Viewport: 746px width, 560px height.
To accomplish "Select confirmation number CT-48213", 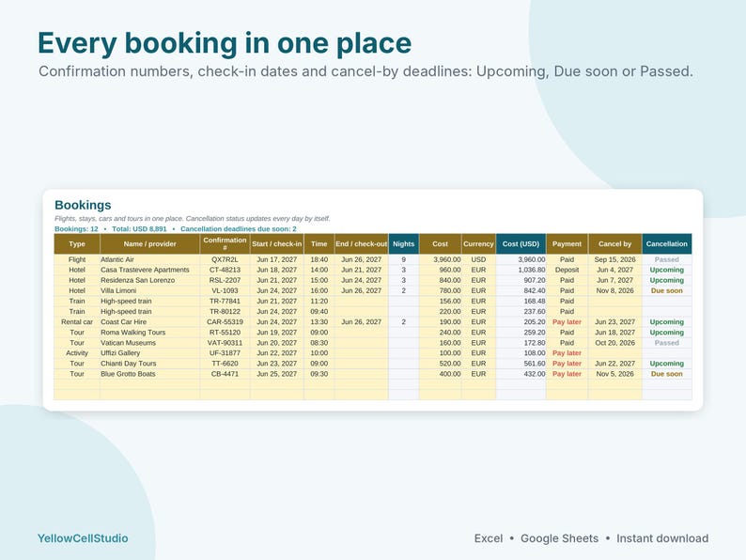I will tap(225, 270).
